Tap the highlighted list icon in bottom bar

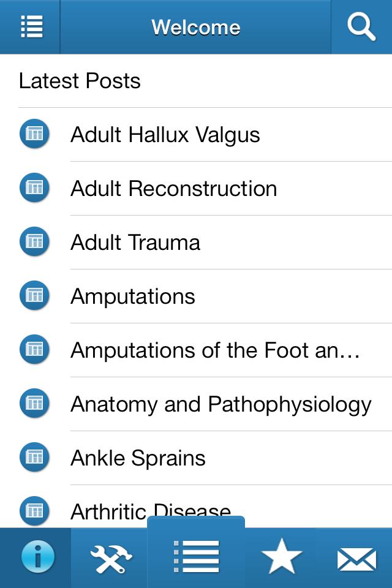pos(195,556)
